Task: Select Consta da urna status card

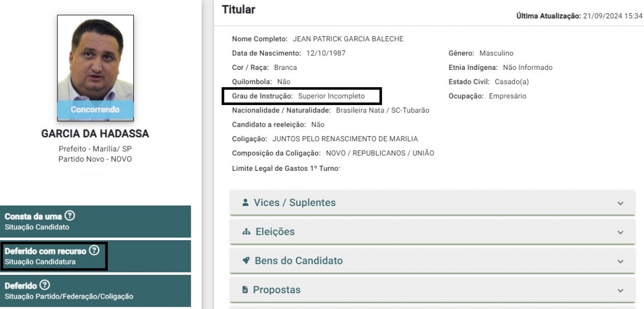Action: pos(95,222)
